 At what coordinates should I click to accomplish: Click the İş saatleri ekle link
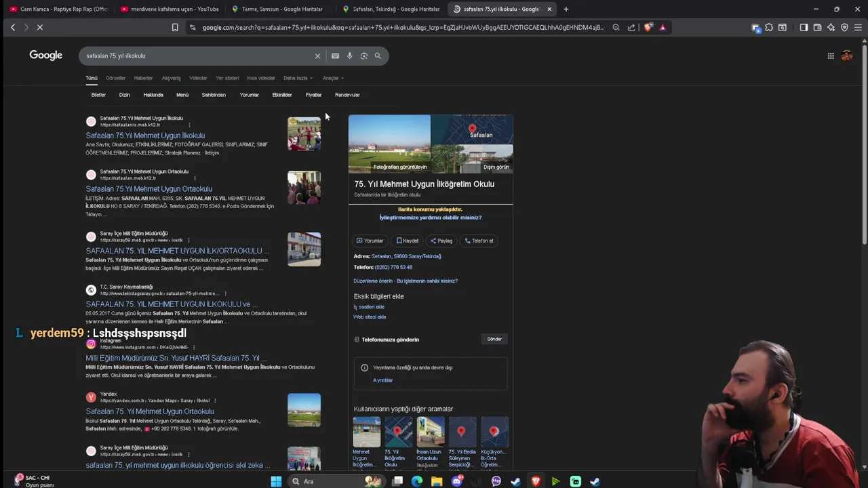(369, 307)
